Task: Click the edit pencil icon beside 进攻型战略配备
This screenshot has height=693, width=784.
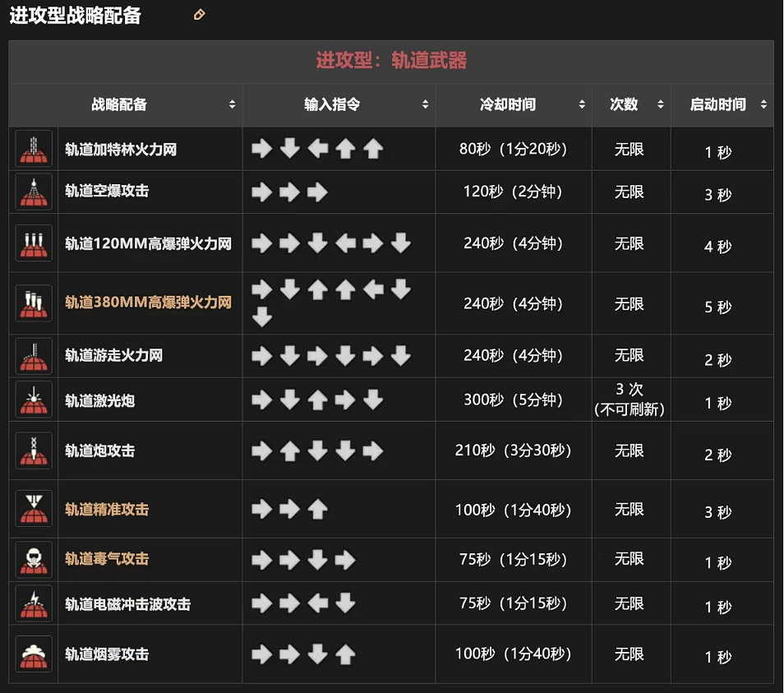Action: [x=199, y=15]
